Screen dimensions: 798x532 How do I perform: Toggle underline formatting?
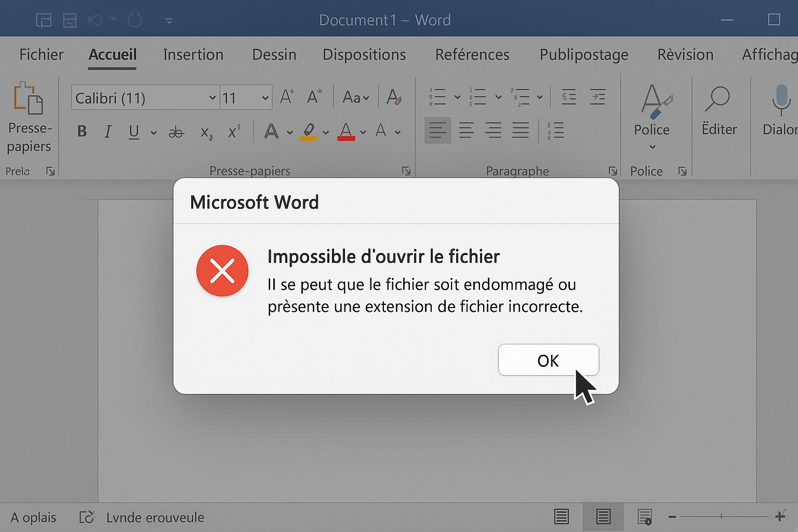tap(134, 131)
